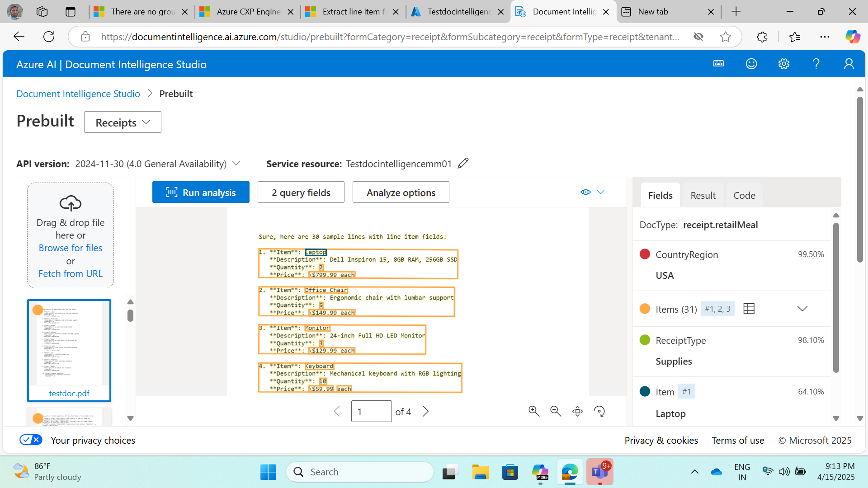Edit service resource with pencil icon
The height and width of the screenshot is (488, 868).
click(463, 163)
